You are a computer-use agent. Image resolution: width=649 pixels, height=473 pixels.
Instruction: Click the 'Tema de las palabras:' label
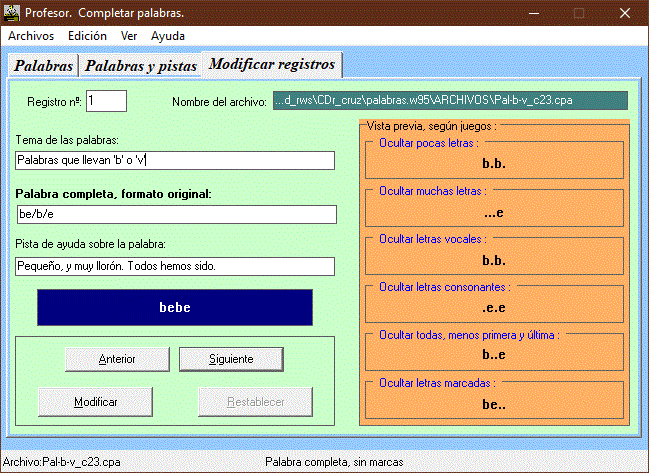tap(67, 140)
